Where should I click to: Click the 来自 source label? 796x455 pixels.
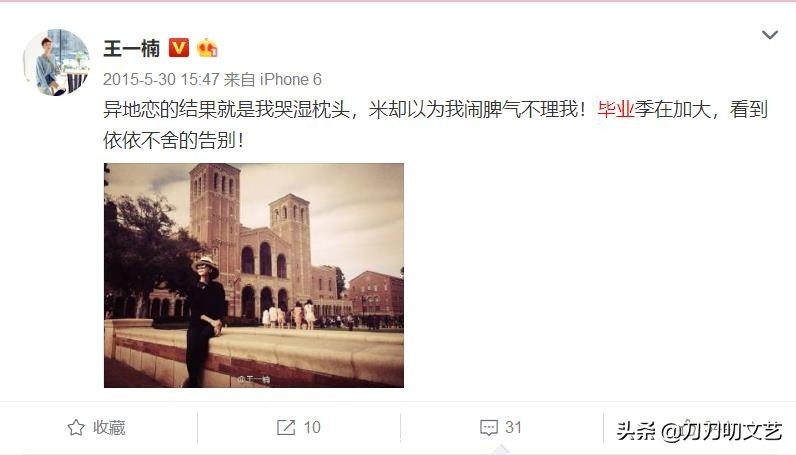[x=239, y=79]
